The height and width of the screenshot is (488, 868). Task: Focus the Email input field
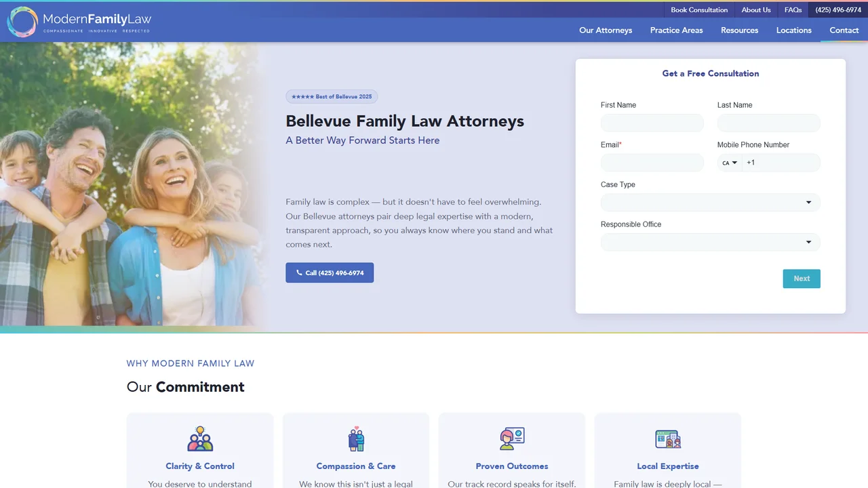coord(652,163)
